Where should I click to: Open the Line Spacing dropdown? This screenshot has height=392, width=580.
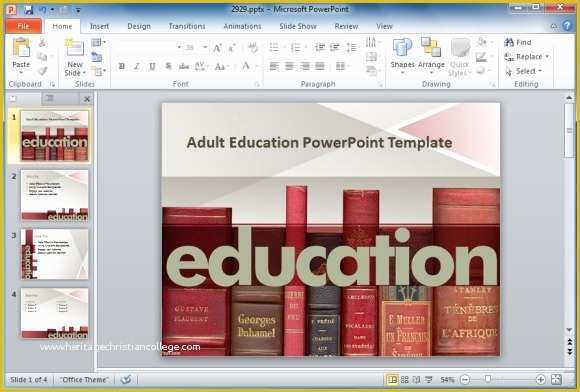pos(352,47)
